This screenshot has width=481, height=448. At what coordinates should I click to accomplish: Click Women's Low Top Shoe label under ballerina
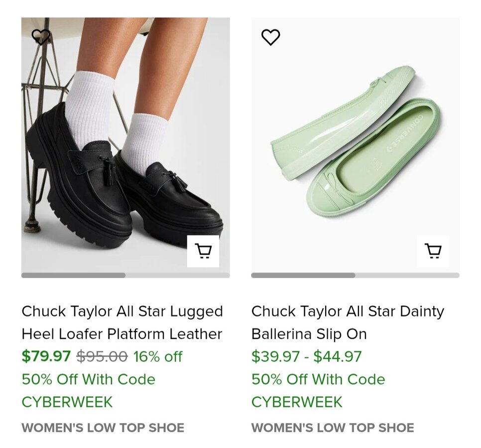pyautogui.click(x=333, y=428)
